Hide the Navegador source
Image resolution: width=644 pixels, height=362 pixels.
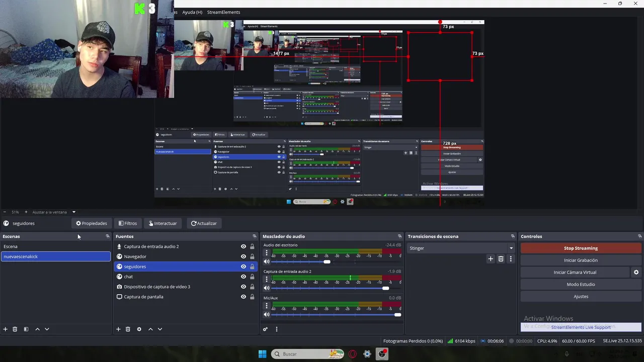(x=244, y=256)
